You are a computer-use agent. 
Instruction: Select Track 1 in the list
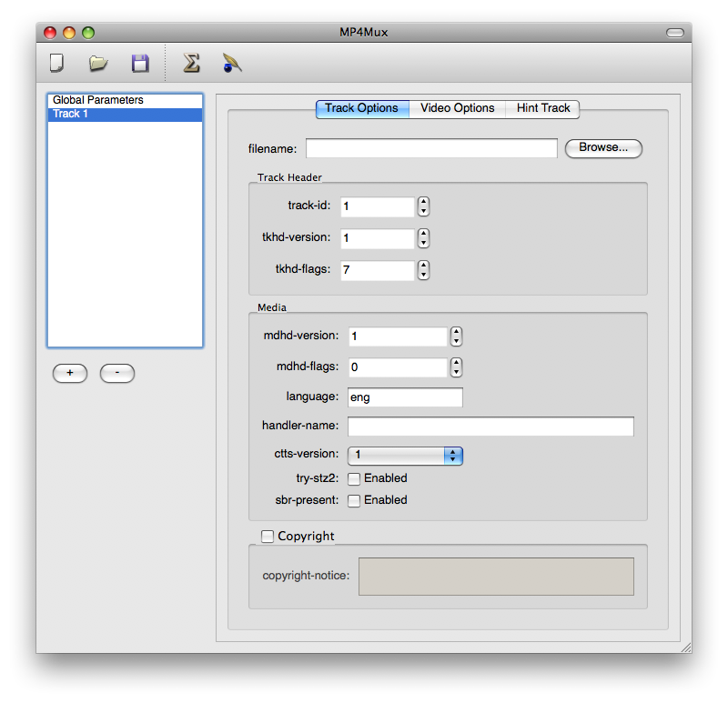[x=125, y=115]
